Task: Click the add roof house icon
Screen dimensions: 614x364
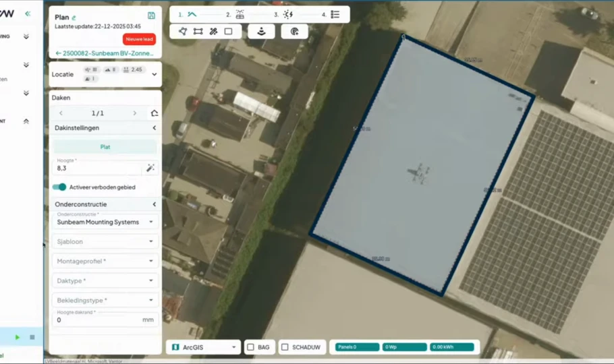Action: click(154, 113)
